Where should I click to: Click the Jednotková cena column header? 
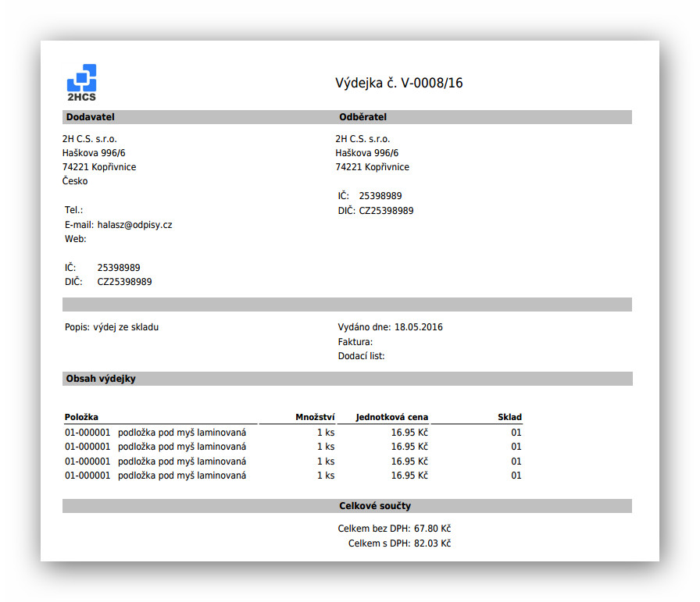(x=391, y=417)
